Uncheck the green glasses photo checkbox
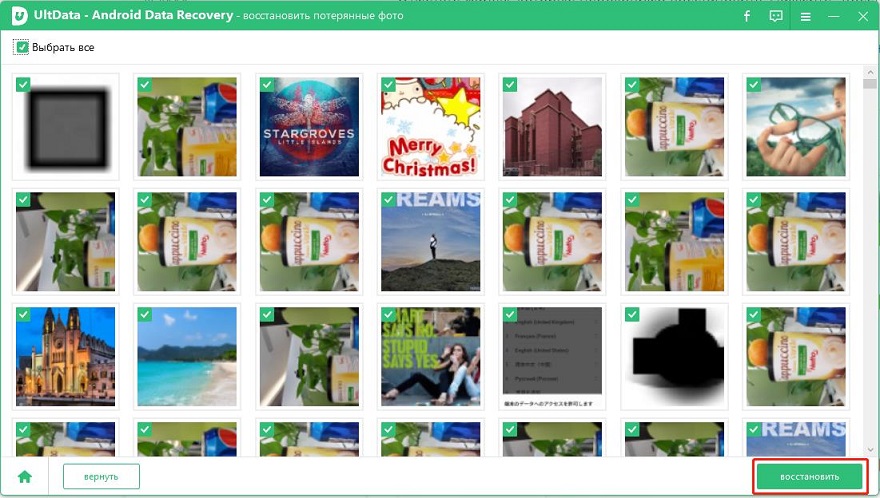 [x=753, y=84]
